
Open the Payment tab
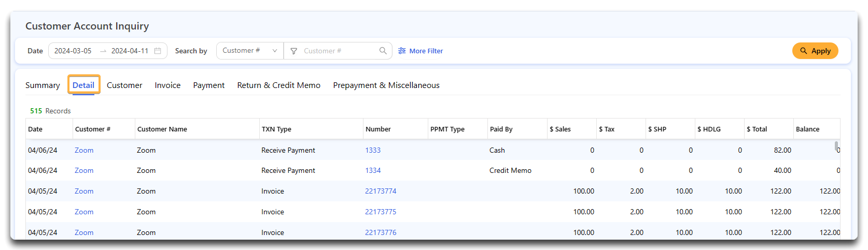pos(209,85)
